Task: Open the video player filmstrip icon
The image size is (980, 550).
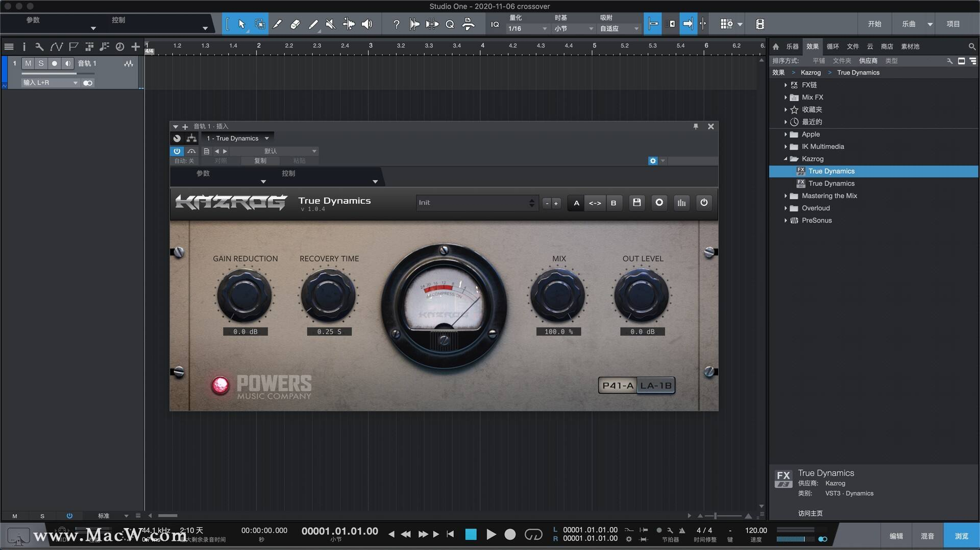Action: (x=760, y=24)
